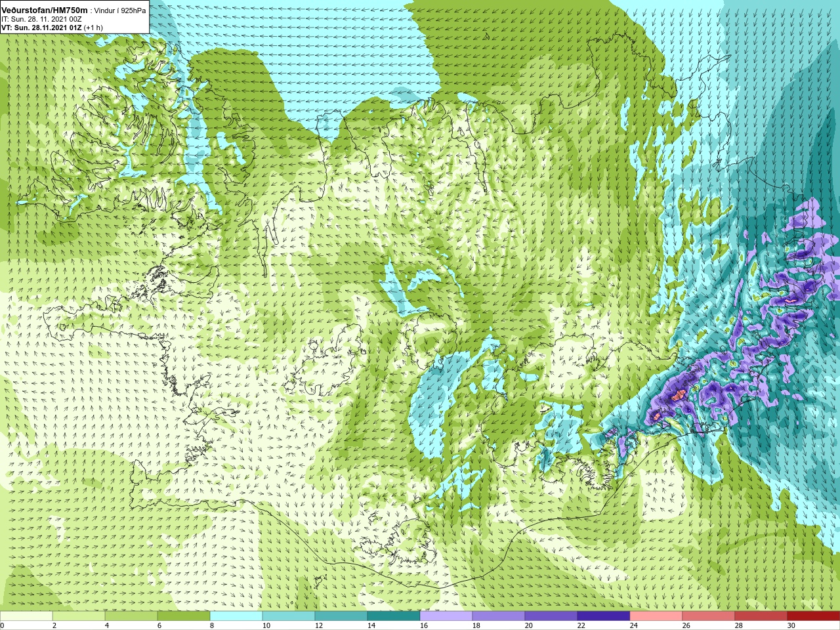Click the 26–28 salmon red legend swatch
The height and width of the screenshot is (630, 840).
[709, 616]
